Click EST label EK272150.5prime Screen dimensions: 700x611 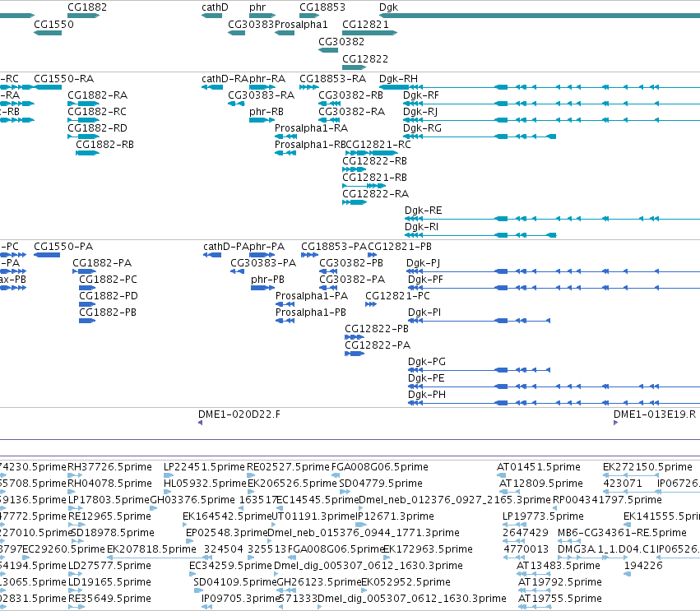pyautogui.click(x=648, y=467)
